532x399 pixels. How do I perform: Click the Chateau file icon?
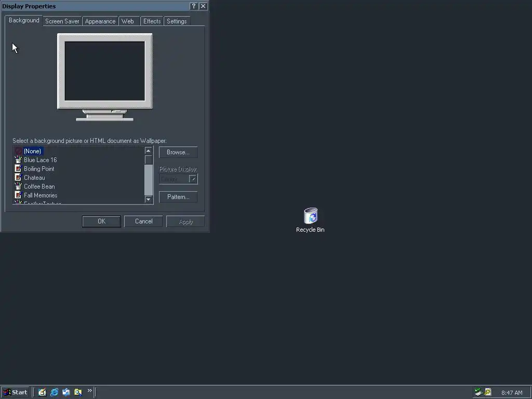point(18,178)
